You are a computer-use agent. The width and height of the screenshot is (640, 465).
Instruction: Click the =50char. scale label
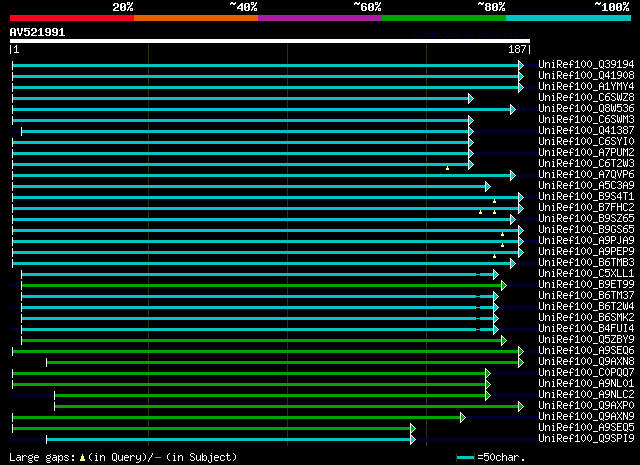pyautogui.click(x=501, y=457)
